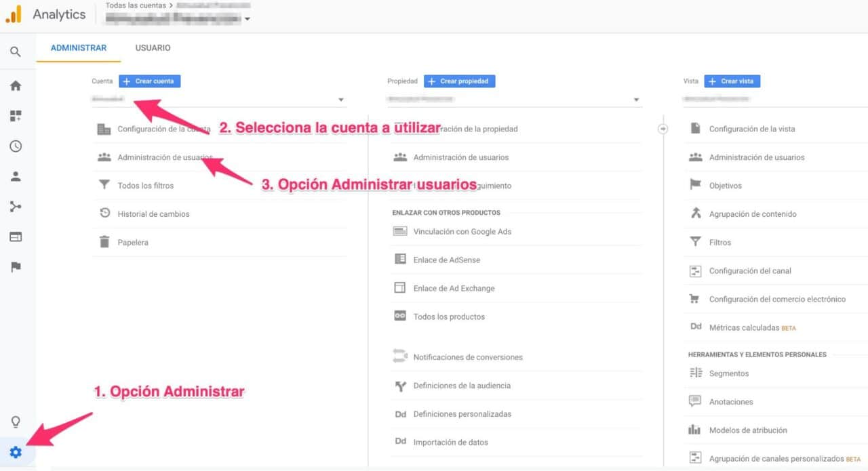Image resolution: width=868 pixels, height=471 pixels.
Task: Click the Admin gear icon
Action: pos(16,452)
